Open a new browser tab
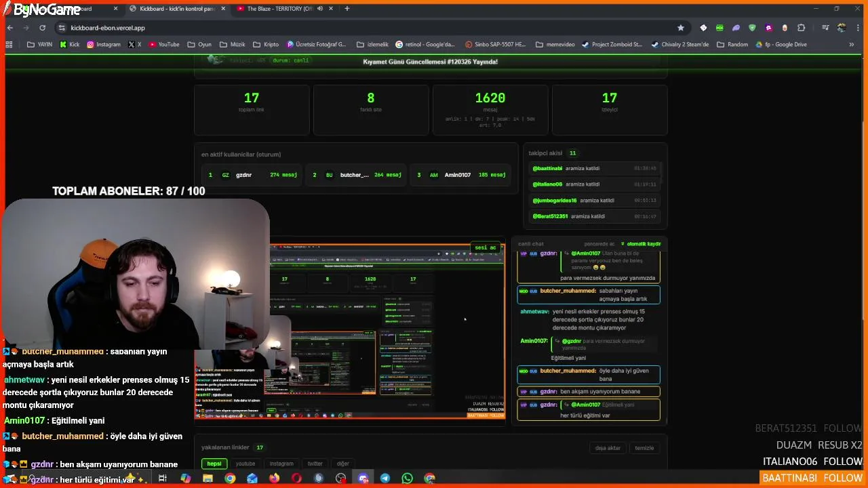 coord(347,9)
